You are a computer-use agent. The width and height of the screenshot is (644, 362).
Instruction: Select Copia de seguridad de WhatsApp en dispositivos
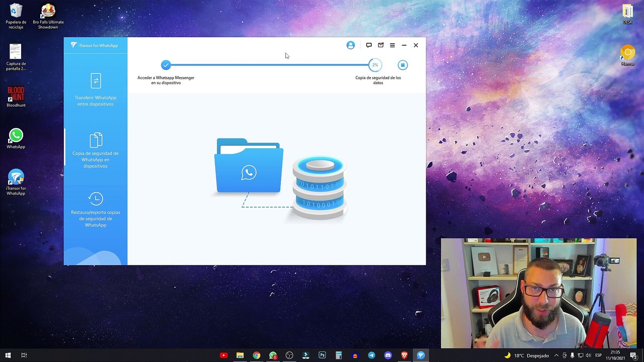[x=96, y=150]
